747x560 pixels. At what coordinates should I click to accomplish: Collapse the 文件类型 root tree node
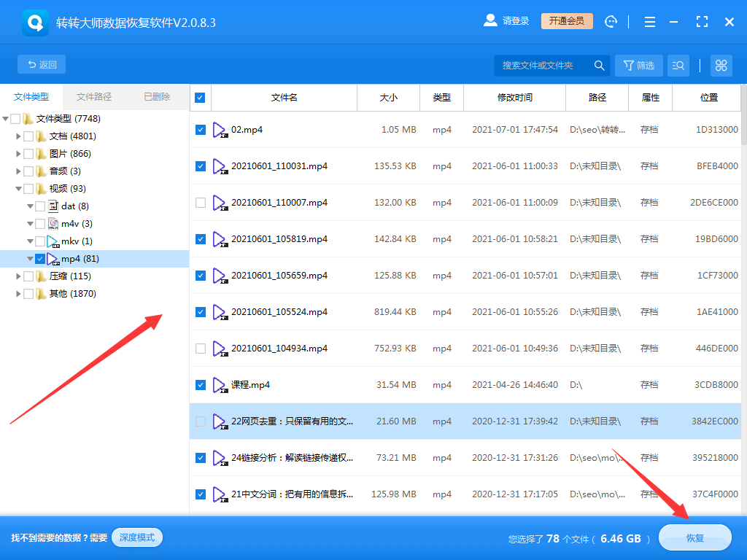(x=6, y=119)
